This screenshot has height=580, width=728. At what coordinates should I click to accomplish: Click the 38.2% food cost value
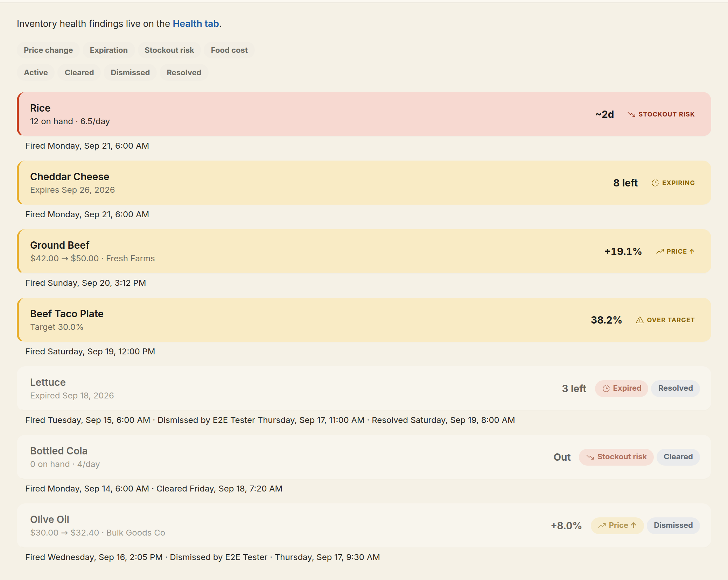click(x=606, y=320)
